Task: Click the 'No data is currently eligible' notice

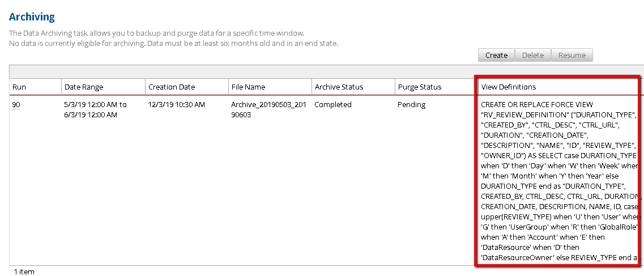Action: click(173, 43)
